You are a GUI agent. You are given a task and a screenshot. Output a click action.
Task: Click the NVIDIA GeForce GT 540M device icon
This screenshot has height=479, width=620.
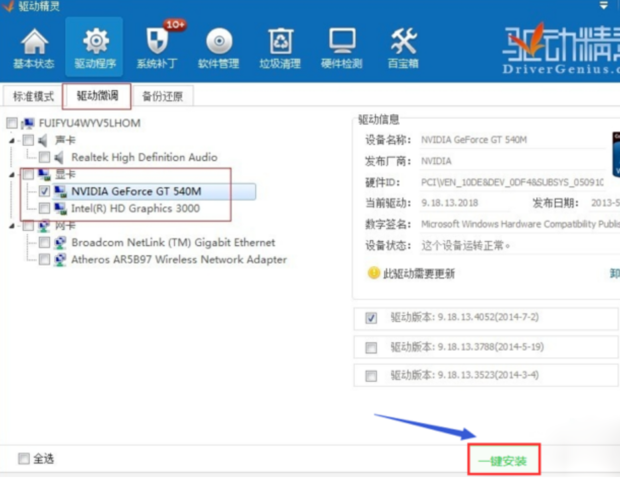[60, 192]
